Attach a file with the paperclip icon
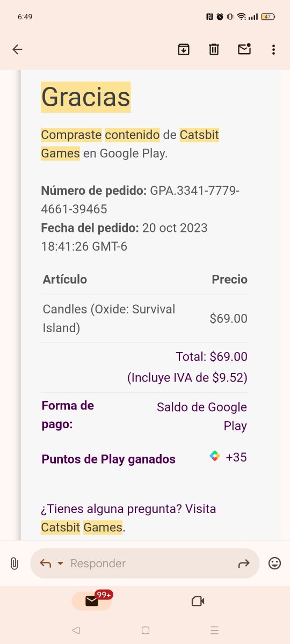This screenshot has width=290, height=644. (15, 563)
